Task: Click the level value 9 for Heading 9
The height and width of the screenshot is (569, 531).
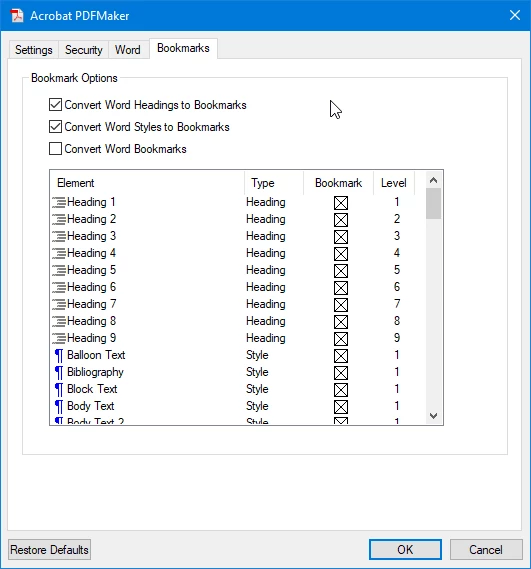Action: pyautogui.click(x=397, y=338)
